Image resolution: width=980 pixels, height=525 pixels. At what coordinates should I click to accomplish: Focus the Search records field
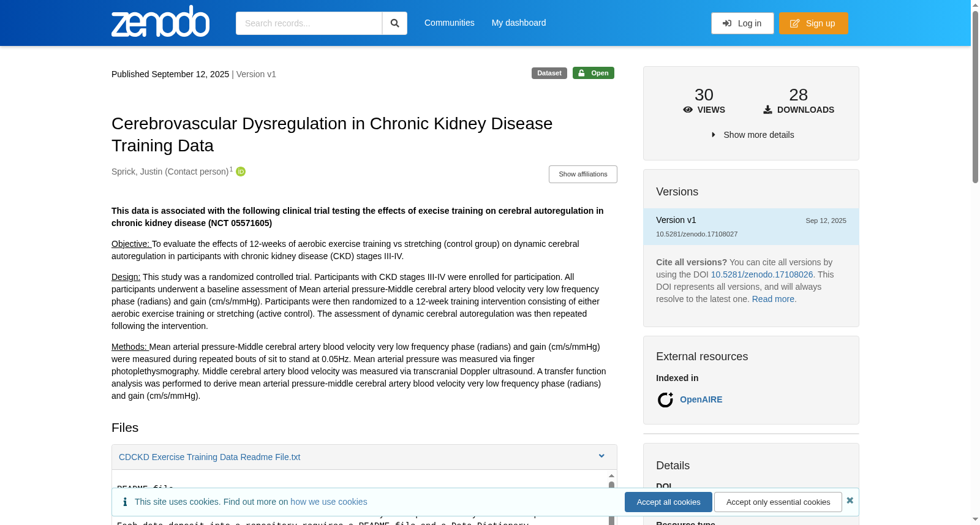(309, 23)
